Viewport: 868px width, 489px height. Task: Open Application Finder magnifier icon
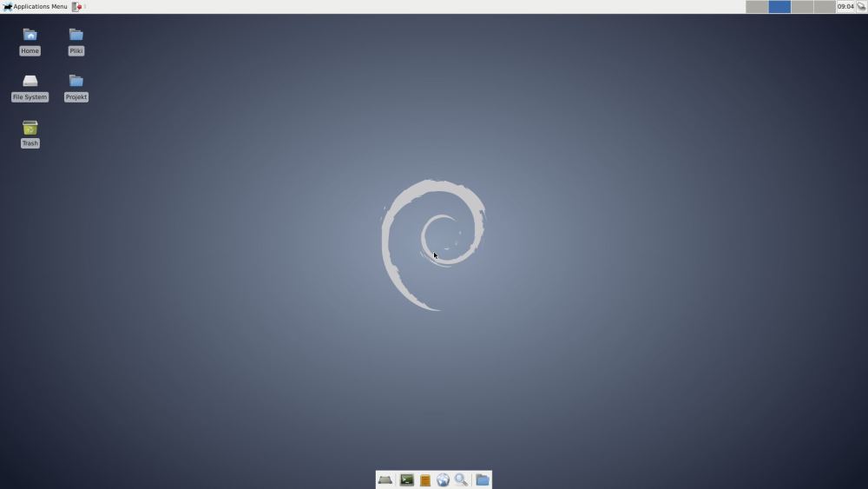click(461, 479)
